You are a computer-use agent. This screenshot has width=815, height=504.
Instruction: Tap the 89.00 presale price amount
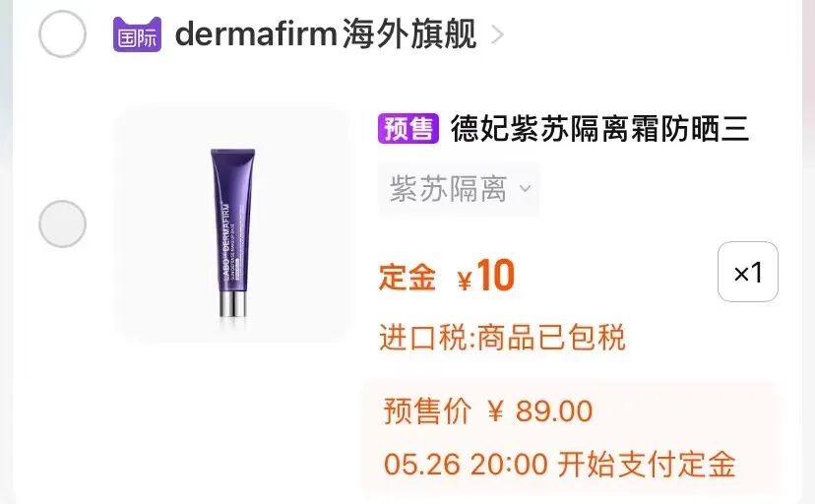pos(554,411)
